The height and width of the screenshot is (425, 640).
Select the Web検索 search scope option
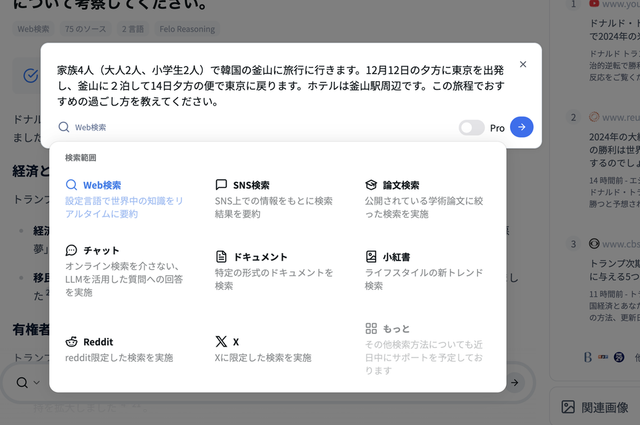pos(101,185)
